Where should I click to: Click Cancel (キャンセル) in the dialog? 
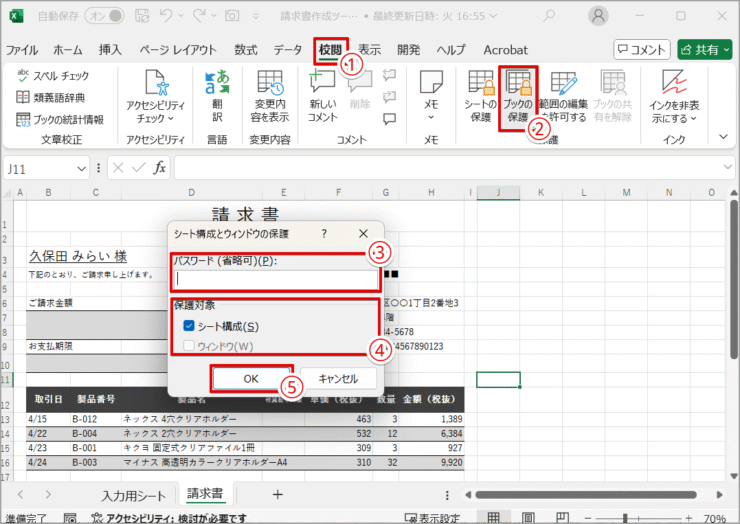tap(338, 379)
